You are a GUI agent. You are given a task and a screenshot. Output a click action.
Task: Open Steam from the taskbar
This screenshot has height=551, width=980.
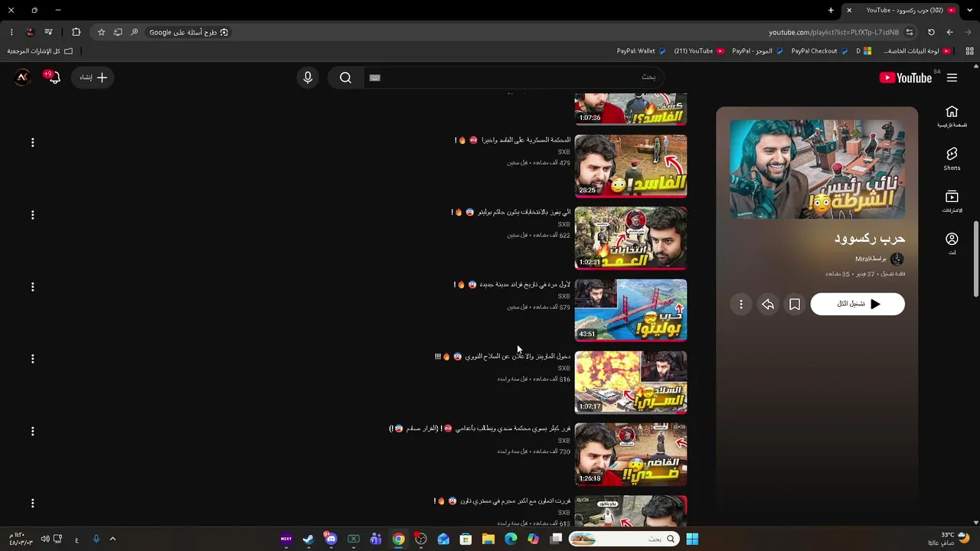pos(308,539)
